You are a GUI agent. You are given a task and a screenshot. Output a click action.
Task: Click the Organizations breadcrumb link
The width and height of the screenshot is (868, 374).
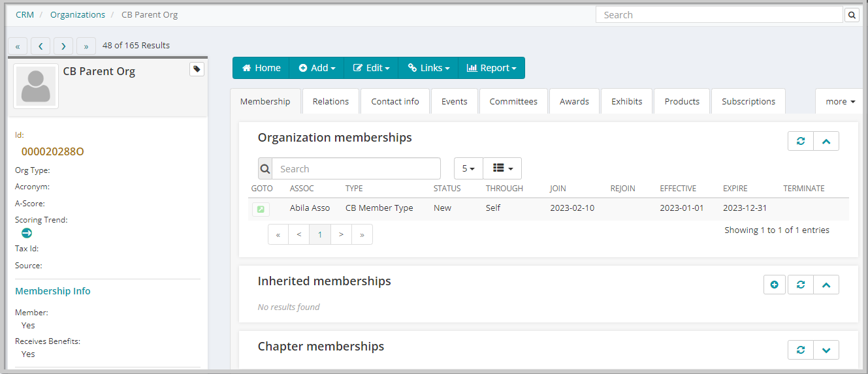click(x=78, y=14)
